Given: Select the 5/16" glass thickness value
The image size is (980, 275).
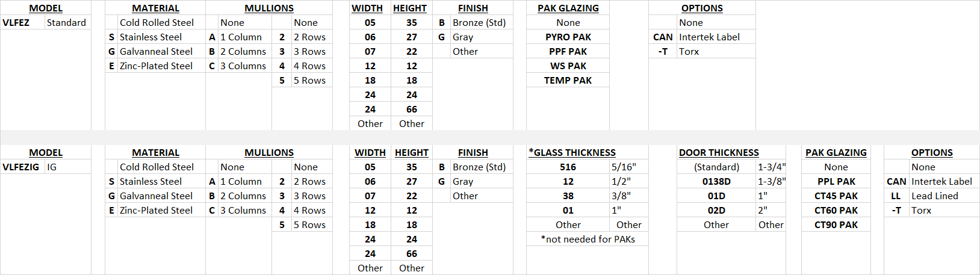Looking at the screenshot, I should click(x=624, y=167).
